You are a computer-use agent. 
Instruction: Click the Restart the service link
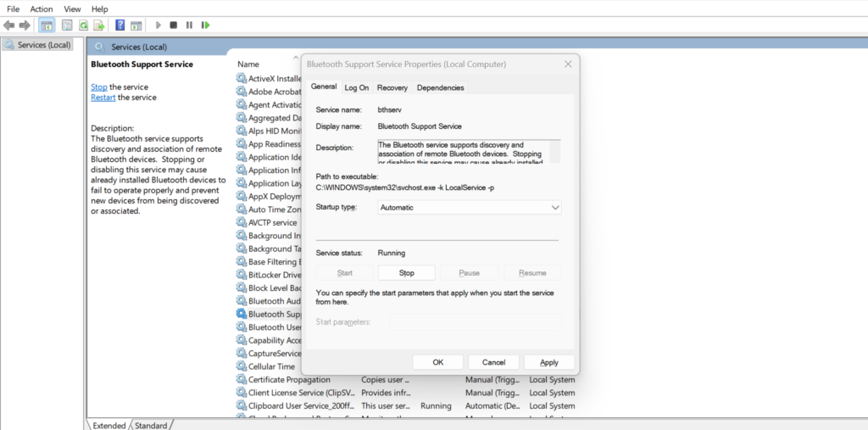pyautogui.click(x=103, y=98)
